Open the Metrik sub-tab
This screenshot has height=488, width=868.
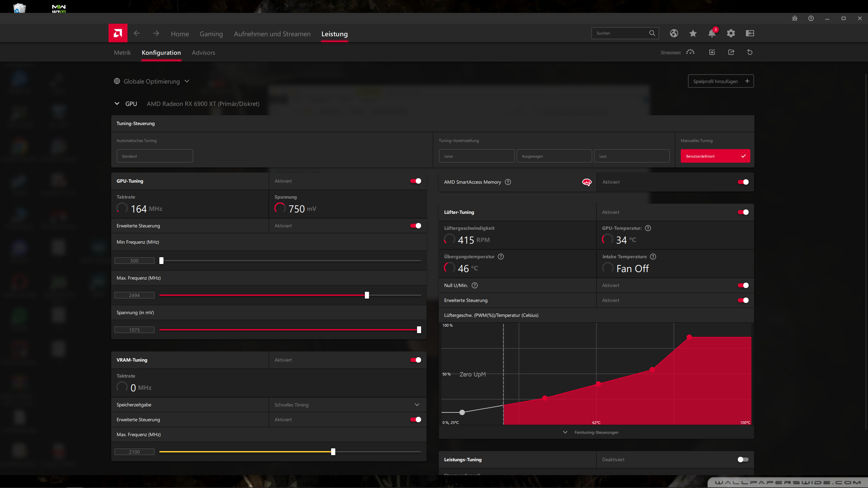tap(122, 53)
